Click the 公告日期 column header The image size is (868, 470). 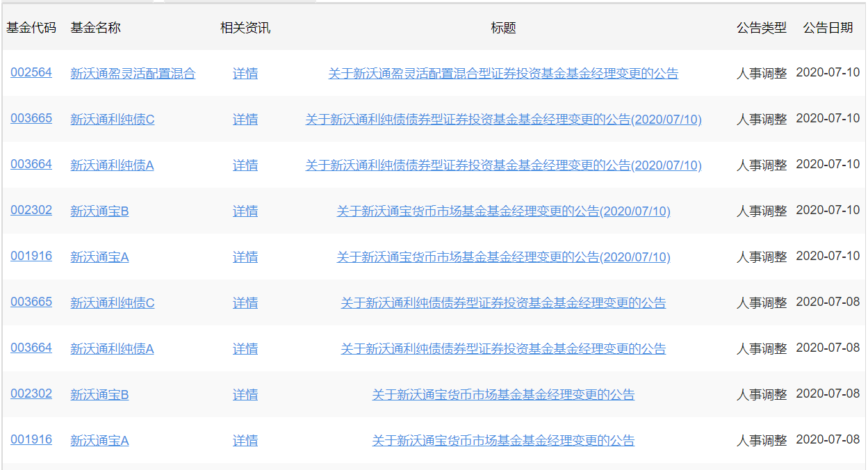click(828, 28)
